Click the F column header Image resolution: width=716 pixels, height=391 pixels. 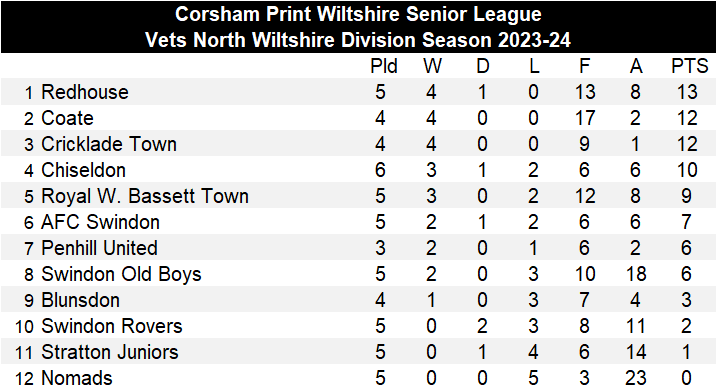584,67
